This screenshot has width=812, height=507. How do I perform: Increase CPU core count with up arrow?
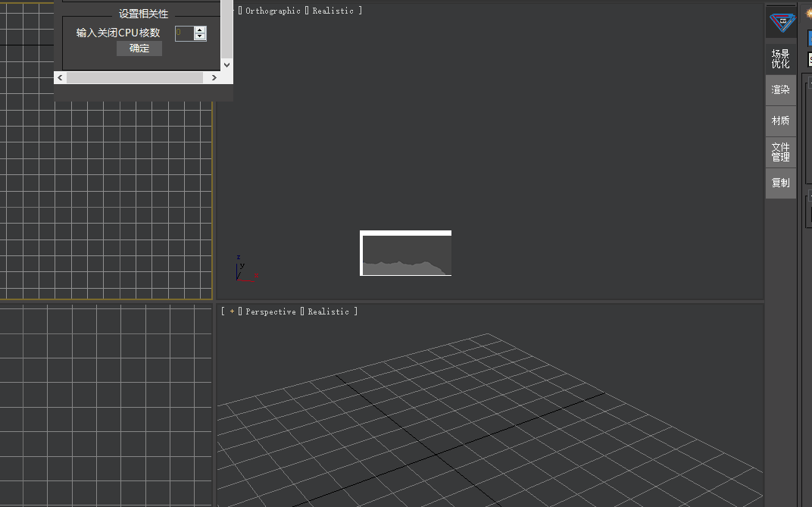pyautogui.click(x=200, y=30)
